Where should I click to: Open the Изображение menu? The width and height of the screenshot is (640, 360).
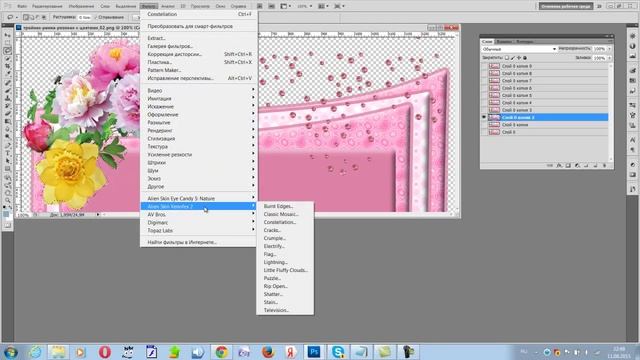[x=81, y=6]
